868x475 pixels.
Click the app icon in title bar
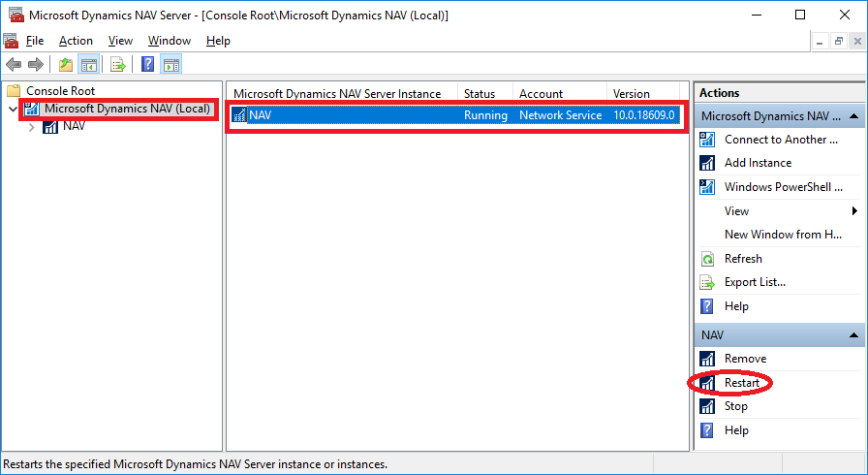(x=16, y=15)
